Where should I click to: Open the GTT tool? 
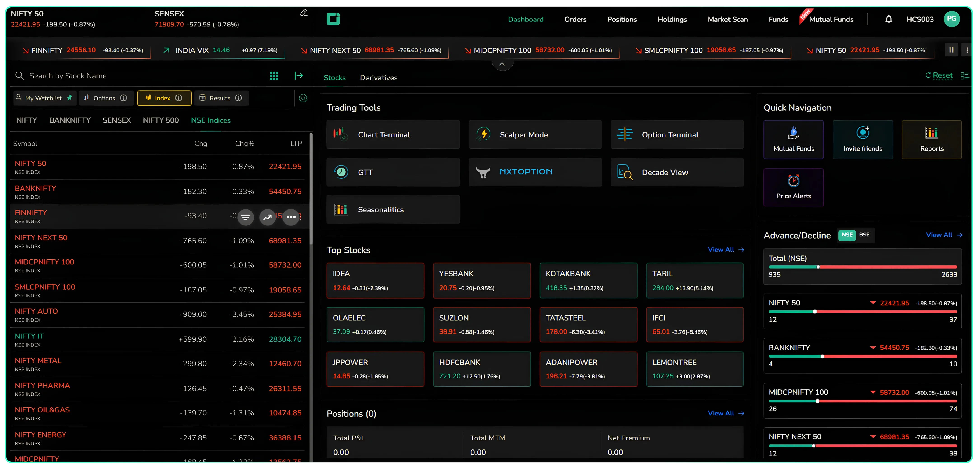(393, 172)
